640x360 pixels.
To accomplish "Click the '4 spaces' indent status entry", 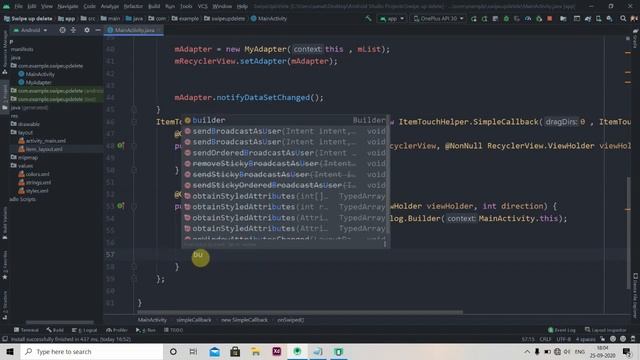I will coord(585,339).
